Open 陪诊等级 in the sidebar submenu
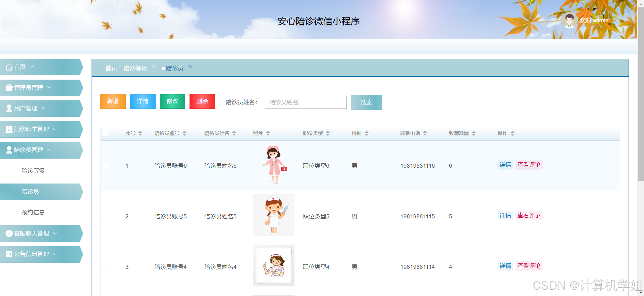The height and width of the screenshot is (296, 644). pos(33,171)
